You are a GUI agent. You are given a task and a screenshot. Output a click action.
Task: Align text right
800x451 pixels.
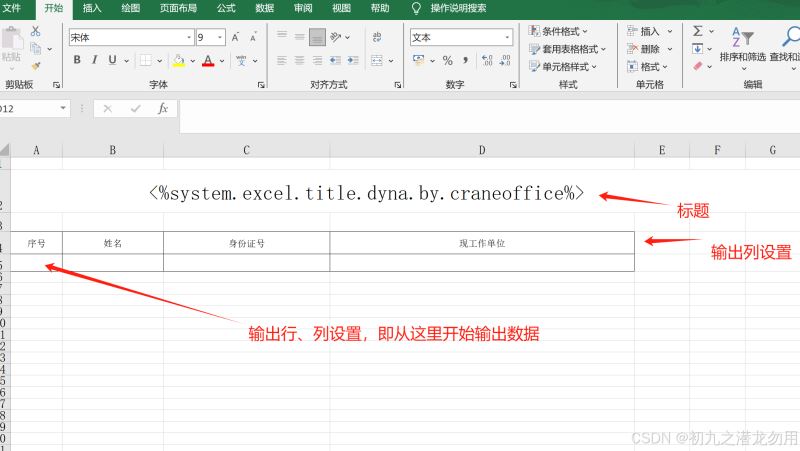pyautogui.click(x=317, y=61)
